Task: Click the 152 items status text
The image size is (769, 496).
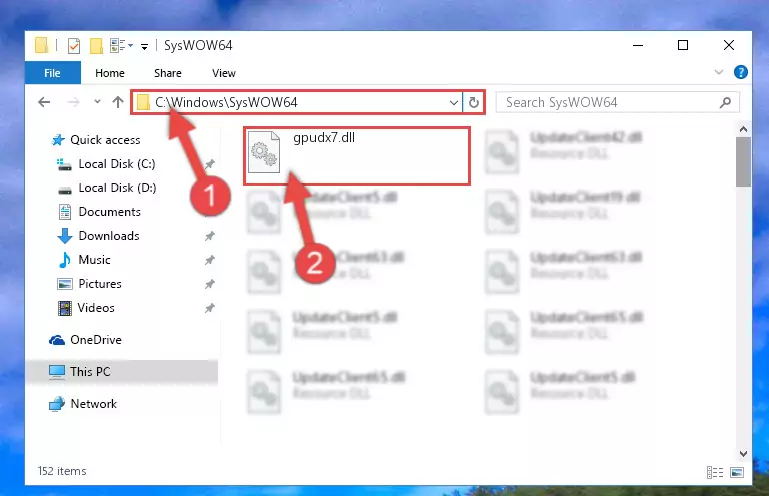Action: click(62, 471)
